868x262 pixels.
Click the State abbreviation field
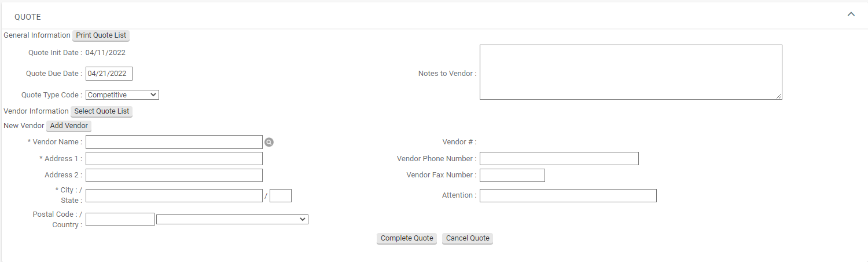281,195
